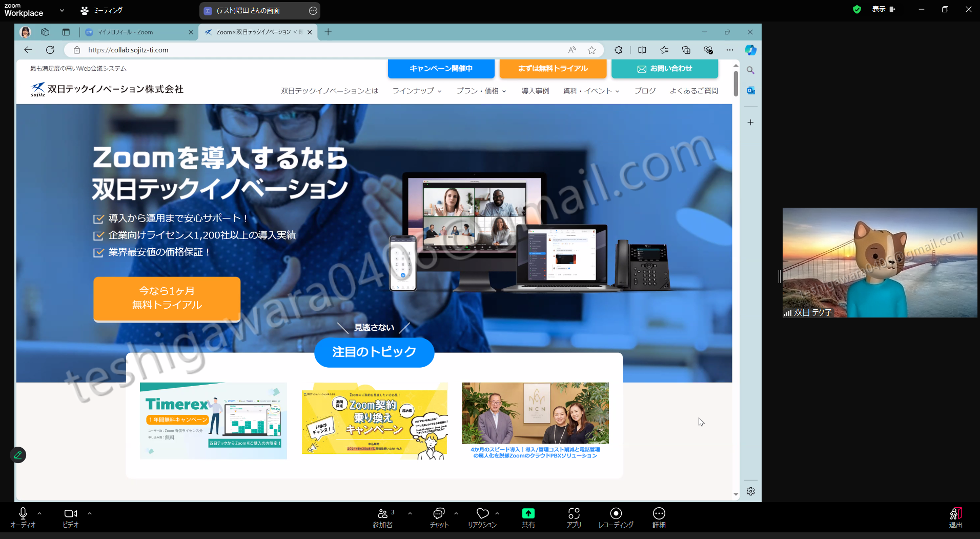The image size is (980, 539).
Task: Open reactions menu
Action: coord(482,517)
